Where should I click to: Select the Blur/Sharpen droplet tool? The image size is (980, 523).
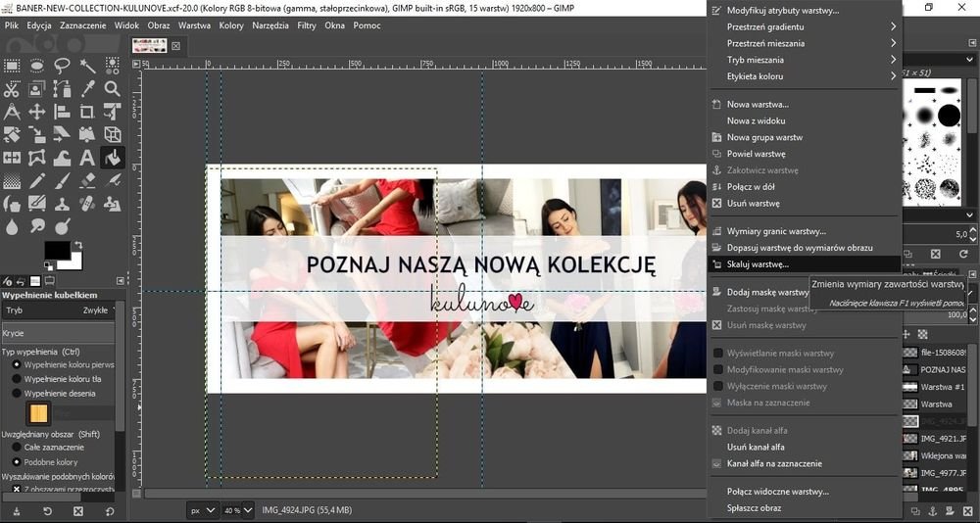point(12,226)
